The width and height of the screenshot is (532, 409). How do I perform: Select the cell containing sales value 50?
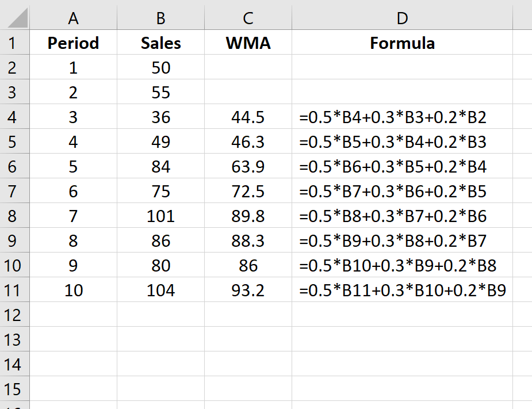coord(160,67)
